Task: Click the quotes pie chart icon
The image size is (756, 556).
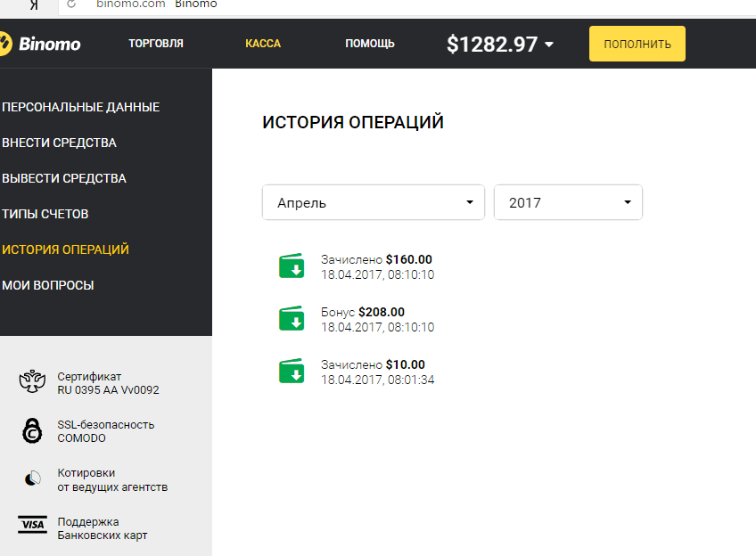Action: (x=32, y=479)
